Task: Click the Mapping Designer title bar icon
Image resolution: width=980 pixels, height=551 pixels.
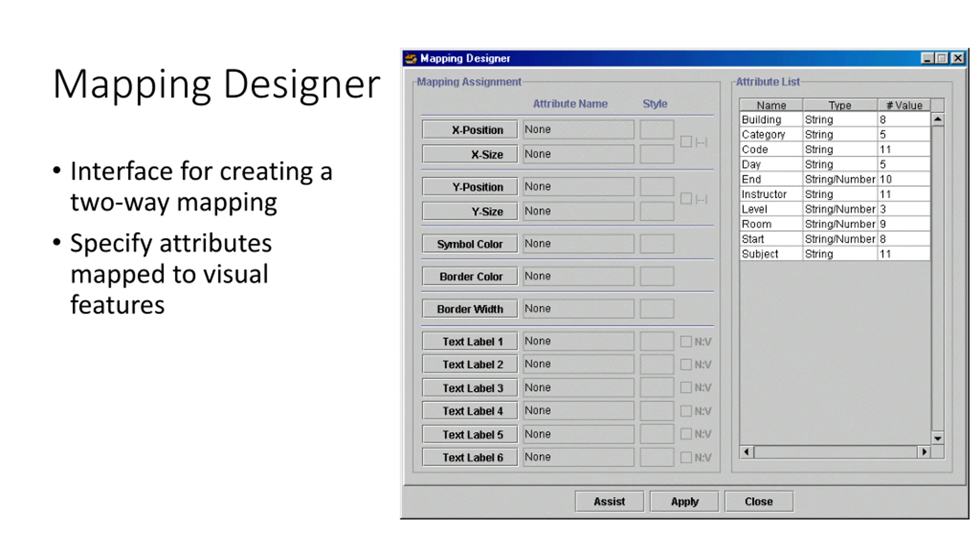Action: (x=411, y=59)
